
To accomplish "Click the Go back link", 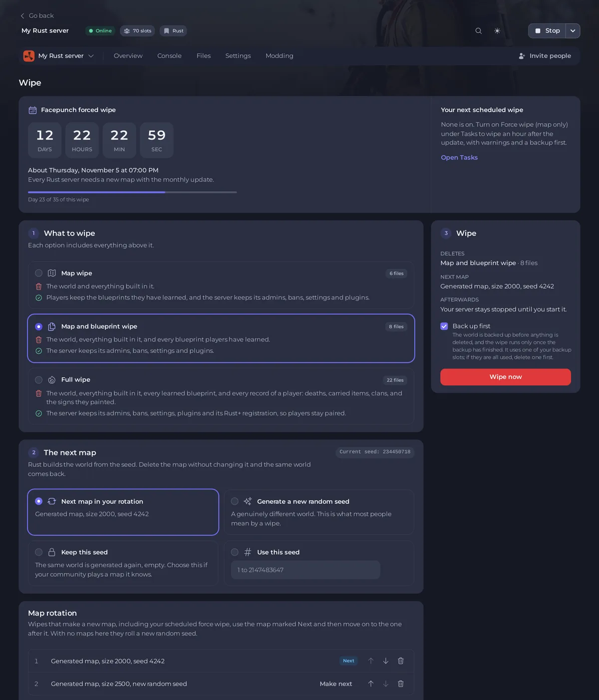I will click(36, 16).
